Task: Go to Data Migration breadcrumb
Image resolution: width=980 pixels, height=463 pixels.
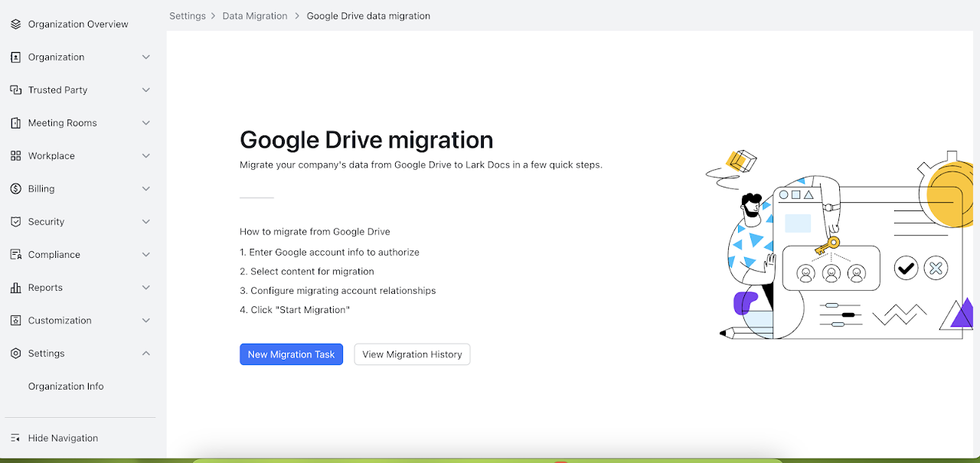Action: pos(255,16)
